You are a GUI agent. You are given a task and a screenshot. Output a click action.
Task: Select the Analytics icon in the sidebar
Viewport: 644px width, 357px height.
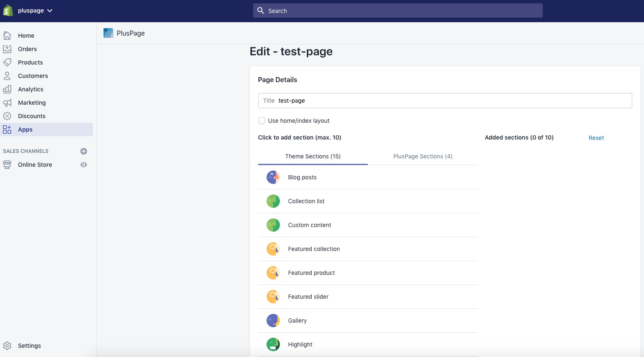pos(7,89)
